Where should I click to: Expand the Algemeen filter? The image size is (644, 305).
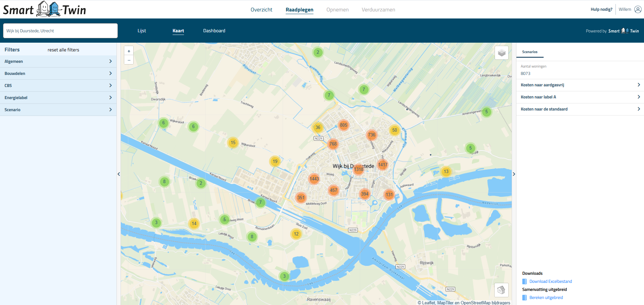click(58, 61)
